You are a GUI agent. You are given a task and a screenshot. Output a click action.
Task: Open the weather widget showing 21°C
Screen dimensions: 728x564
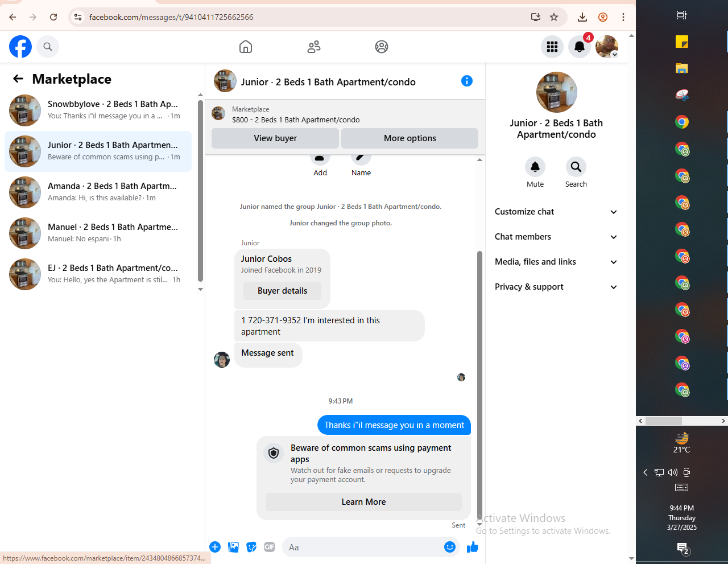(682, 442)
